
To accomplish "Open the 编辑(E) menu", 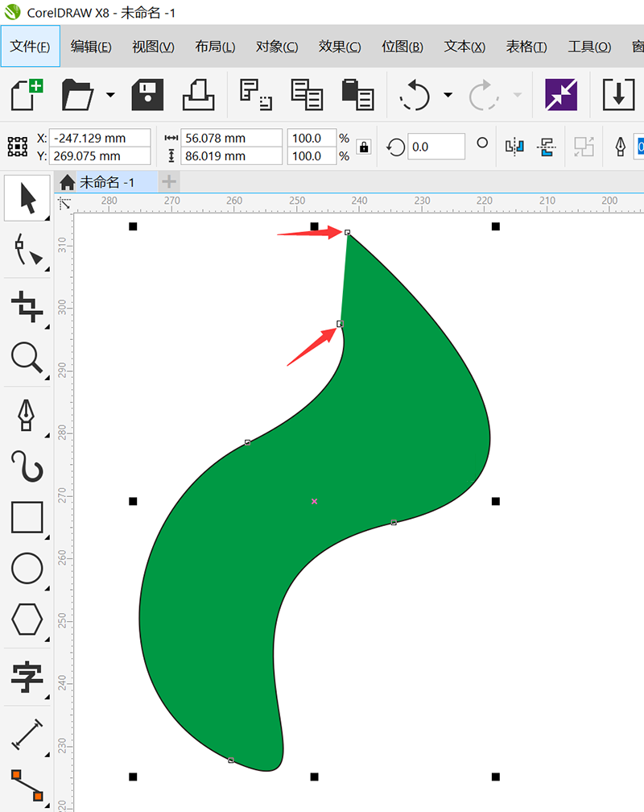I will coord(91,47).
